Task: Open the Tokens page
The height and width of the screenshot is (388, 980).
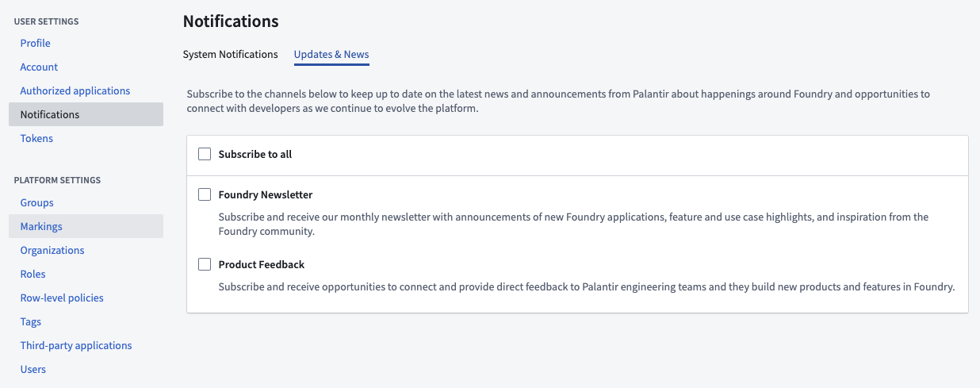Action: click(x=37, y=138)
